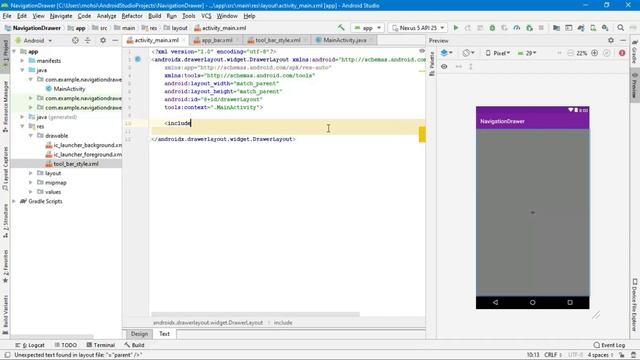Viewport: 640px width, 360px height.
Task: Open the Logcat tool window
Action: [x=30, y=345]
